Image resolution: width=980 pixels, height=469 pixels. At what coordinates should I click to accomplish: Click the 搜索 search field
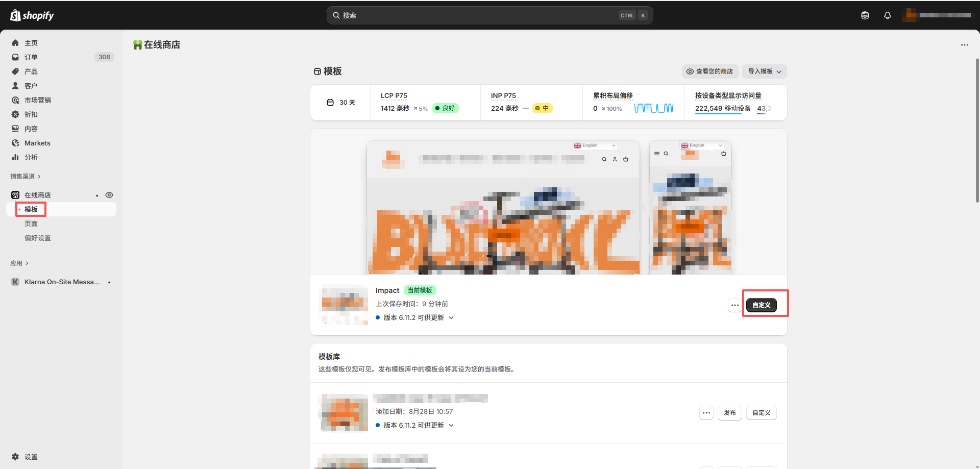(480, 15)
